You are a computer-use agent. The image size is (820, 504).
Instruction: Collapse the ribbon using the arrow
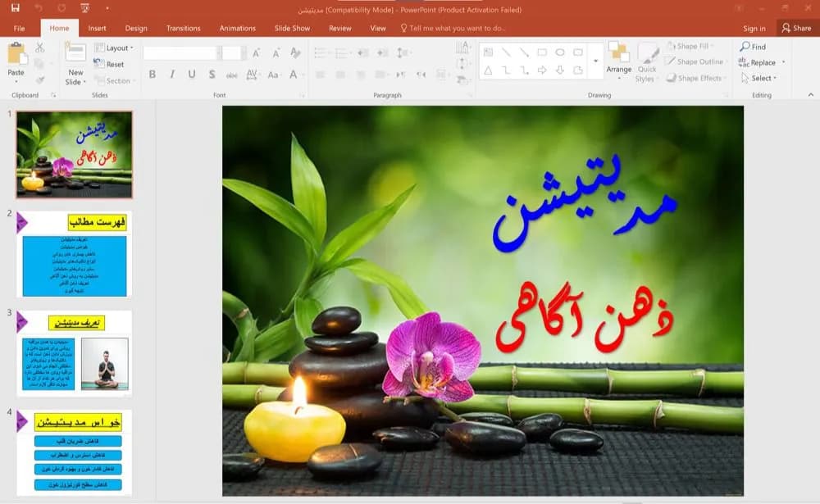811,94
